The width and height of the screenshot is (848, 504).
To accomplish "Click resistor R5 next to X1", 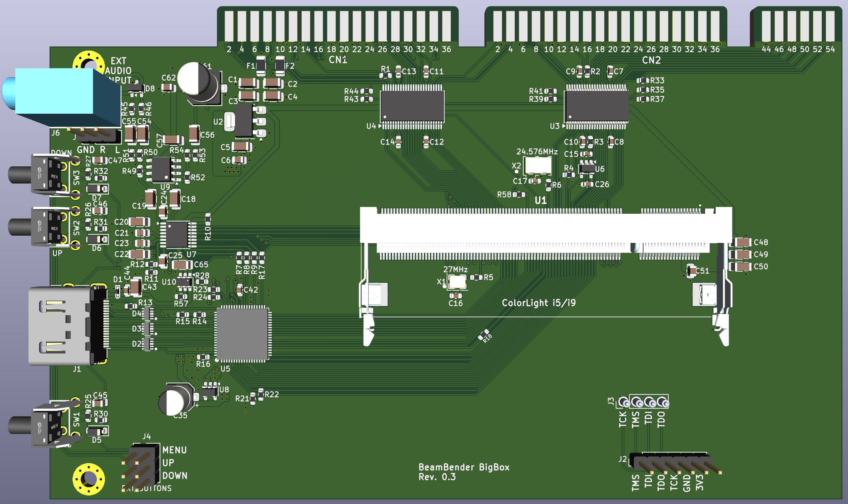I will [x=477, y=277].
